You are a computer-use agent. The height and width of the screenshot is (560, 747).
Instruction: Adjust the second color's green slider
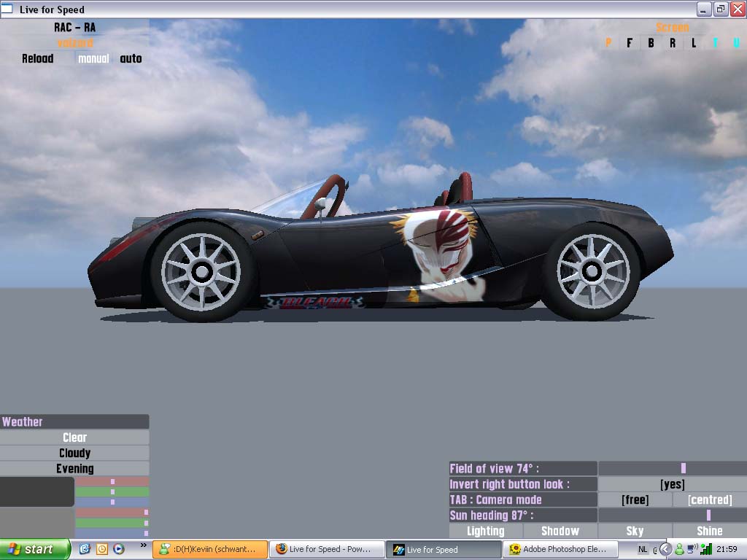coord(112,523)
